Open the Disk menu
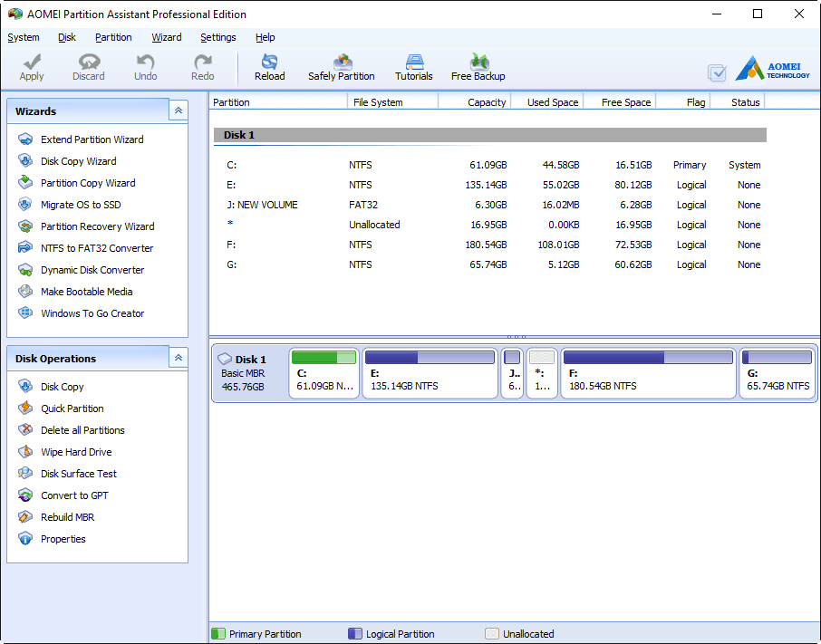 (x=67, y=37)
